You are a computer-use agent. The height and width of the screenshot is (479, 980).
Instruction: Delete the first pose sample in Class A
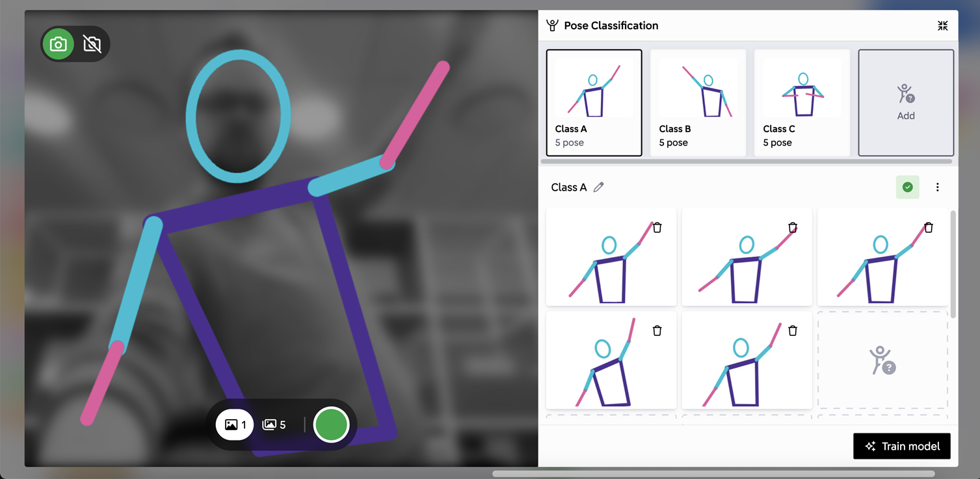pos(657,228)
